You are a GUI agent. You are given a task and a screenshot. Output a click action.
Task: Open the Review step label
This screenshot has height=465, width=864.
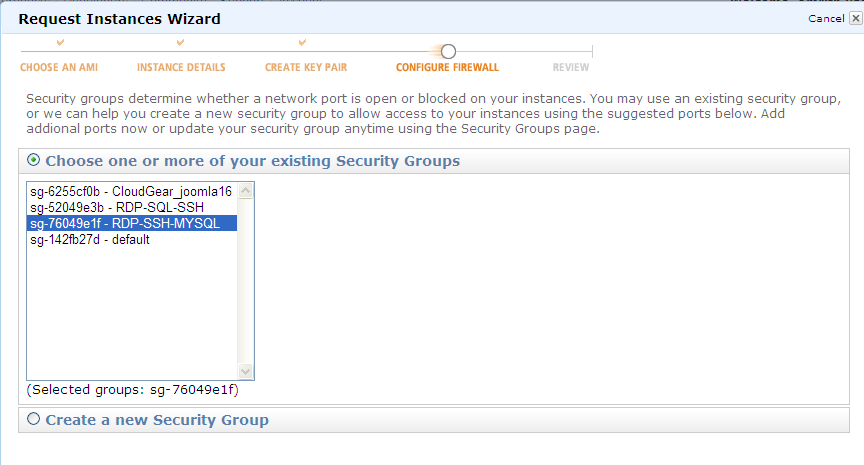[571, 67]
